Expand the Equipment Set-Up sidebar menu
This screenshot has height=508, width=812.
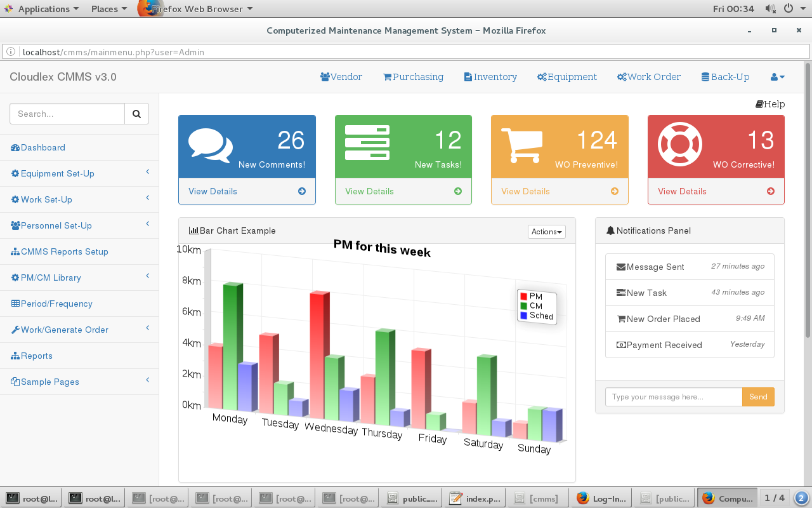click(x=57, y=173)
